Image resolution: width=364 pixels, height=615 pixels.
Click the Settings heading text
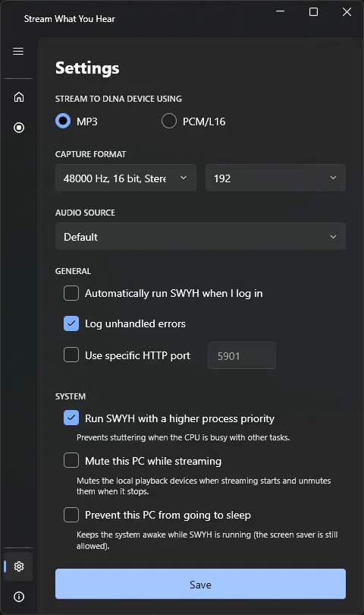click(87, 68)
